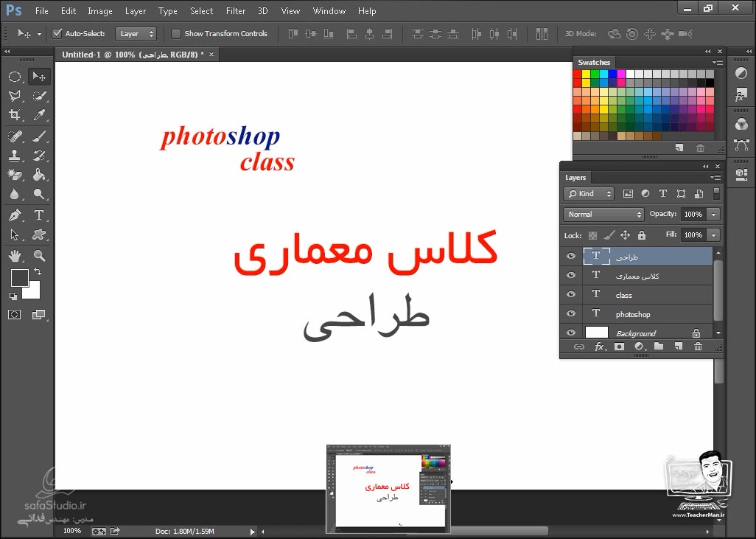Select the Custom Shape tool
The height and width of the screenshot is (539, 756).
pos(39,234)
